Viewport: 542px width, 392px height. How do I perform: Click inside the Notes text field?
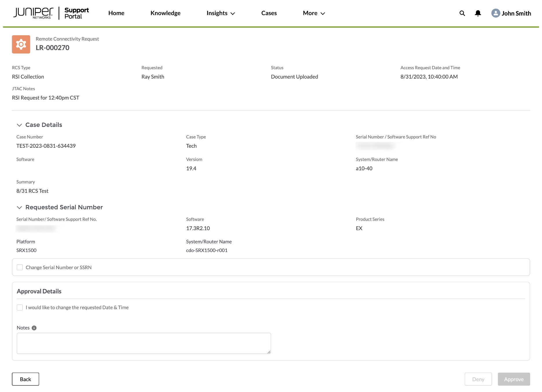(144, 343)
